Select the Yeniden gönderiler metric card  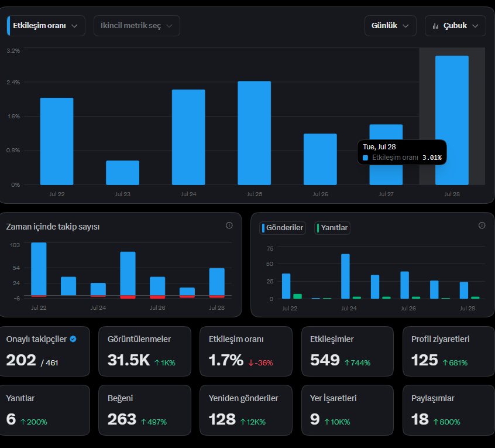pyautogui.click(x=246, y=410)
